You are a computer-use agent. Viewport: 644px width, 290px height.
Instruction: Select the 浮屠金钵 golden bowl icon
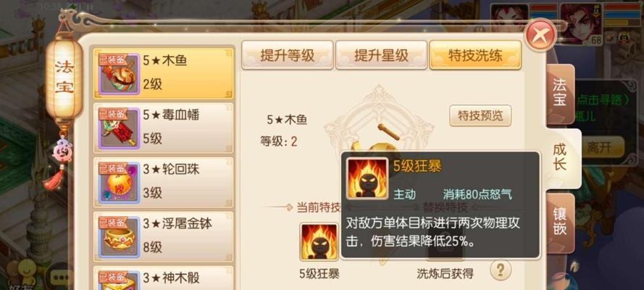[119, 237]
